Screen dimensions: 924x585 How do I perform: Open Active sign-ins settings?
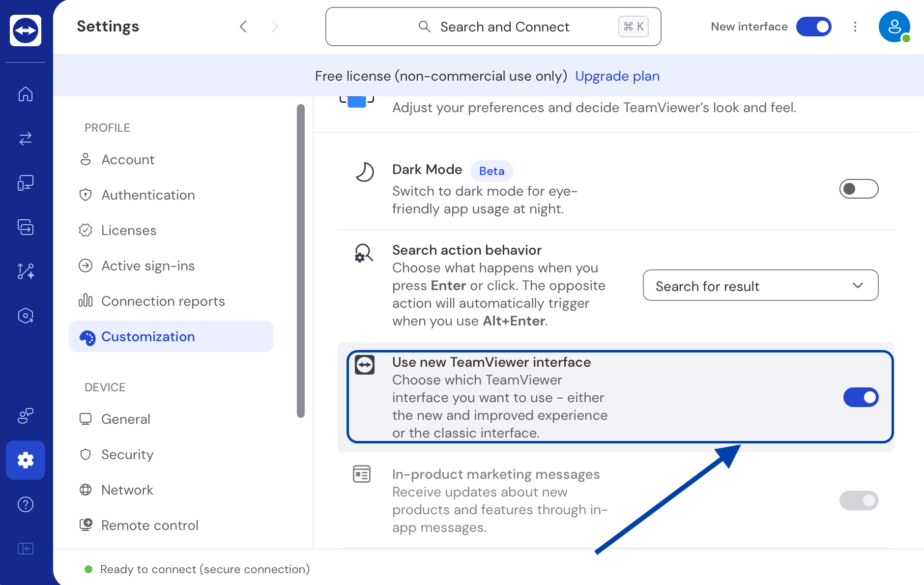[171, 266]
